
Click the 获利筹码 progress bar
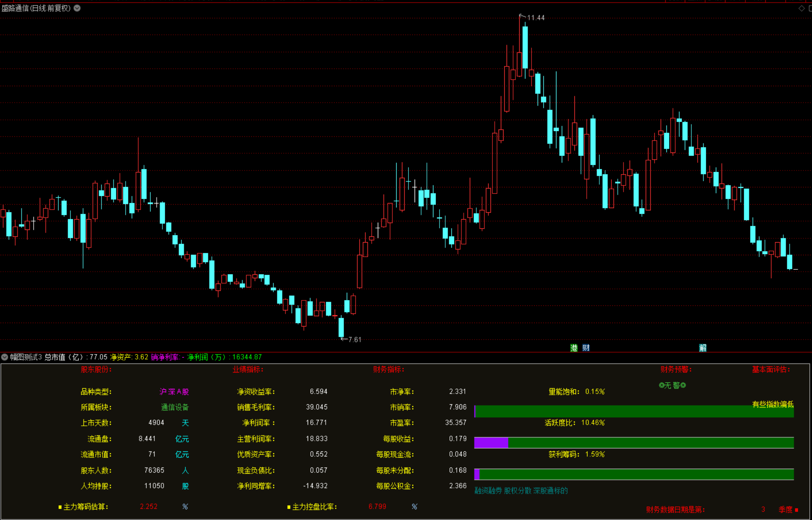634,474
